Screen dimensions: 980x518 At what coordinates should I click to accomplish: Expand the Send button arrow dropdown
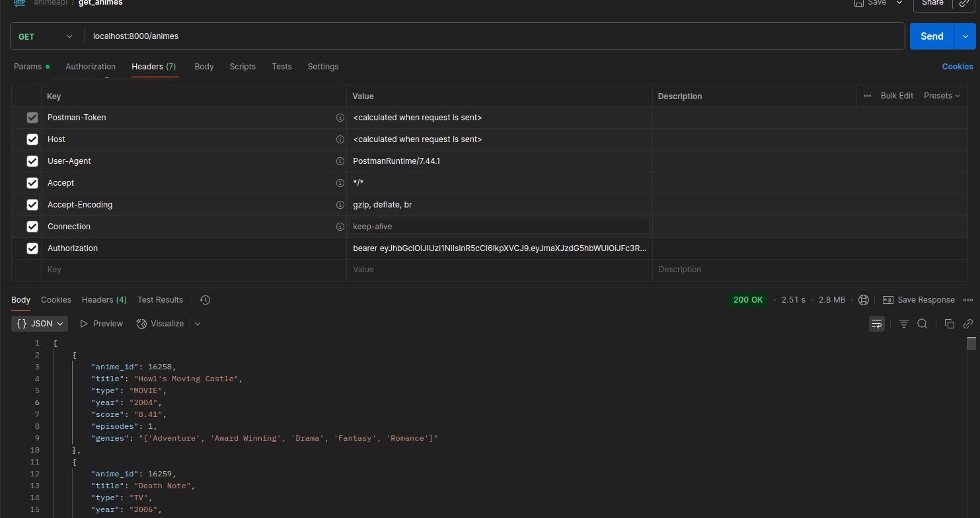[965, 36]
